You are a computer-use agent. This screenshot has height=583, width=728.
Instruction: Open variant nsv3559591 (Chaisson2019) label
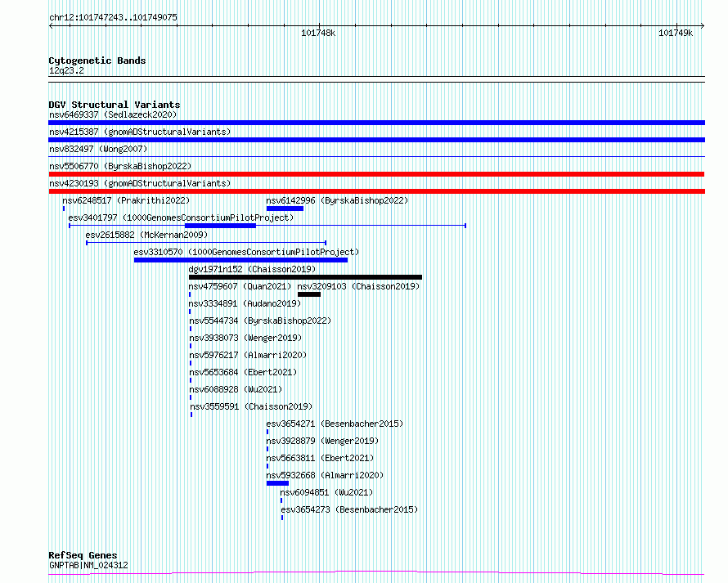click(x=251, y=406)
